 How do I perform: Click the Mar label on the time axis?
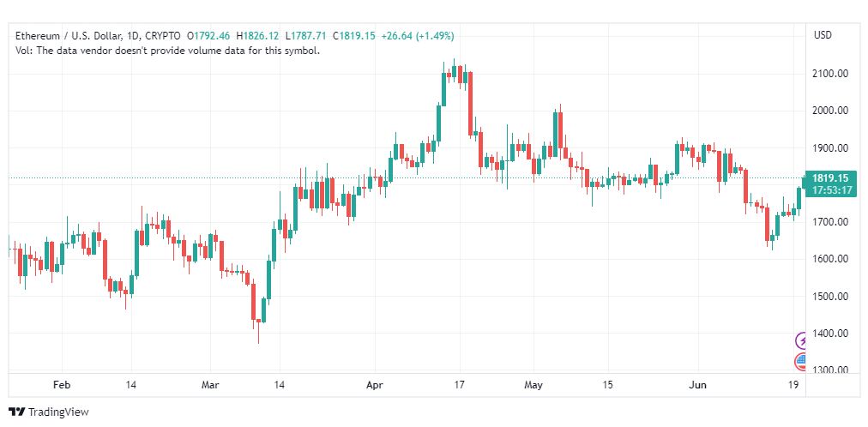[211, 385]
